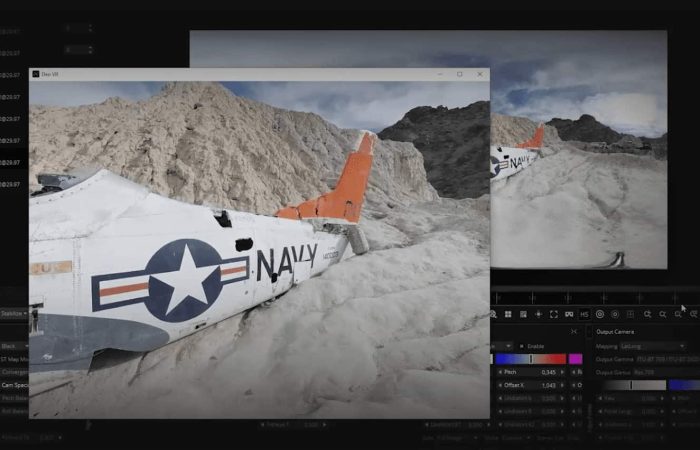Image resolution: width=700 pixels, height=450 pixels.
Task: Toggle the HS button in viewer toolbar
Action: pyautogui.click(x=584, y=314)
